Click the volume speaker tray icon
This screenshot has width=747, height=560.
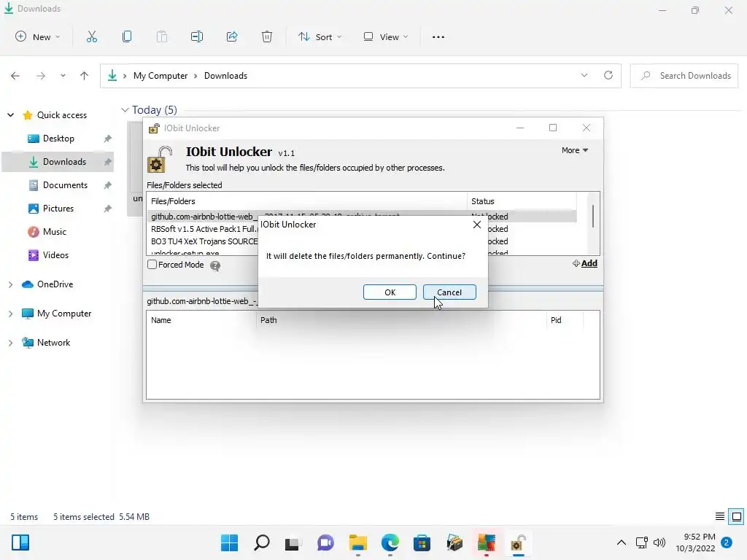click(659, 542)
